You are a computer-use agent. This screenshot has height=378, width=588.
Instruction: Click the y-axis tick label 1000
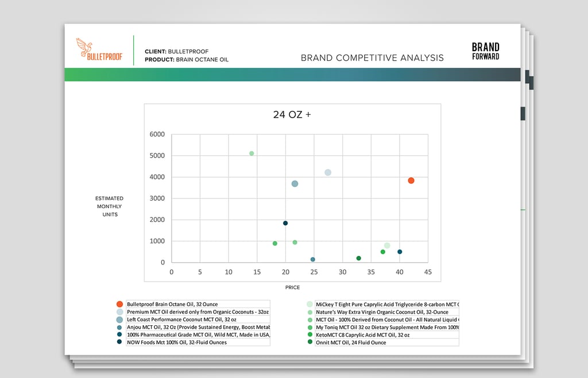157,241
